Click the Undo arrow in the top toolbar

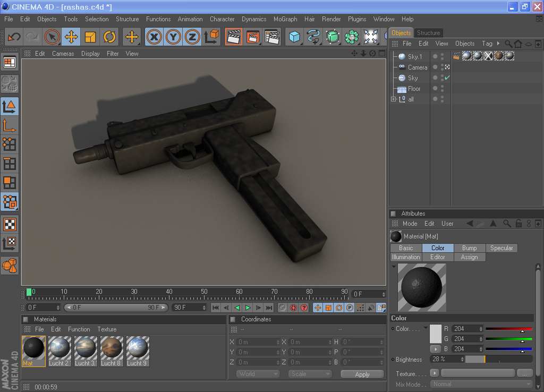(x=14, y=37)
